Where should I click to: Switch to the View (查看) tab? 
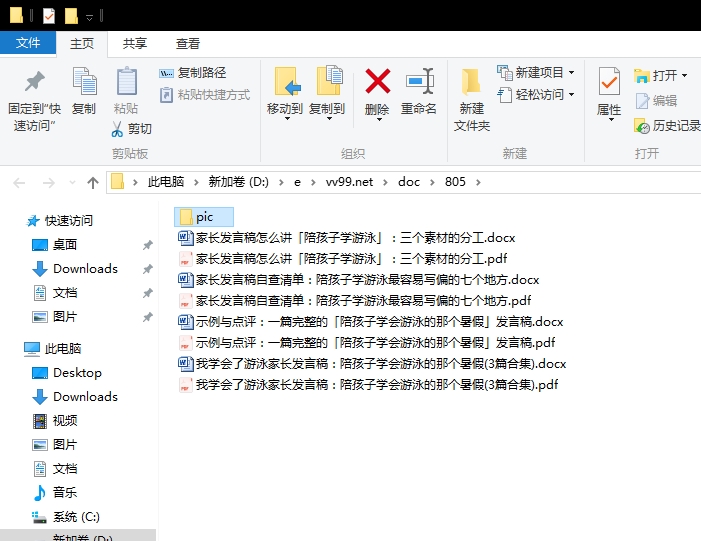[188, 44]
